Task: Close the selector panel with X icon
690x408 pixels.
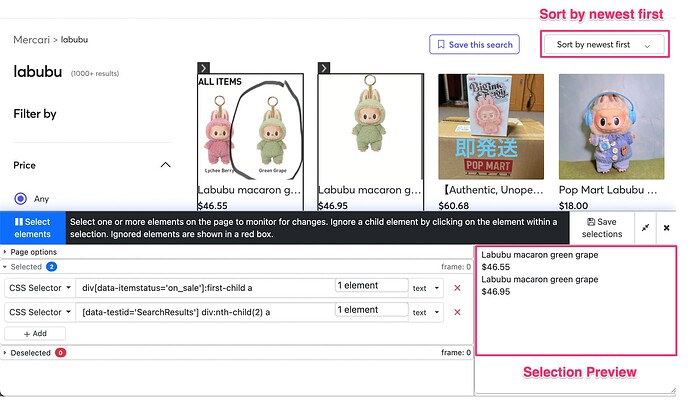Action: coord(666,228)
